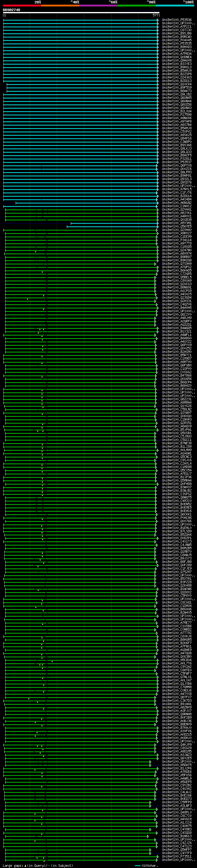
Task: Click hit label UniRef100_A9S7B4
Action: coord(177,125)
